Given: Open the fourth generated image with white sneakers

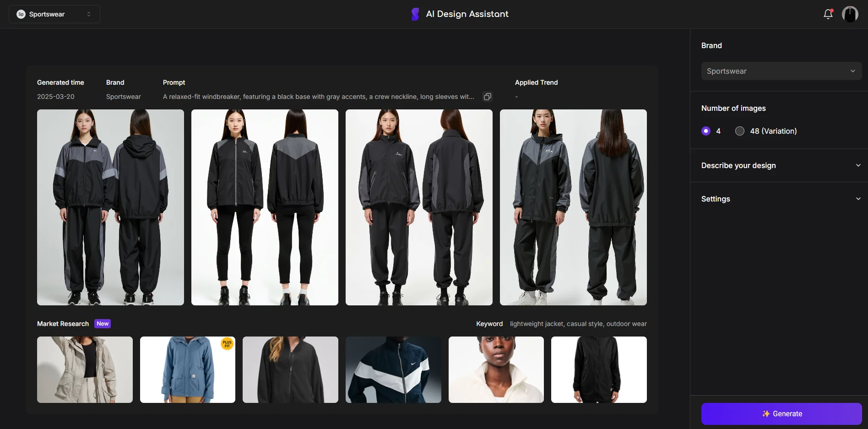Looking at the screenshot, I should pos(573,207).
